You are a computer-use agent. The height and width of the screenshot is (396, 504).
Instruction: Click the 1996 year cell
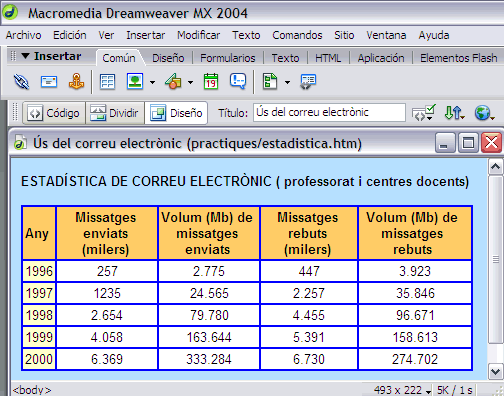click(x=39, y=271)
